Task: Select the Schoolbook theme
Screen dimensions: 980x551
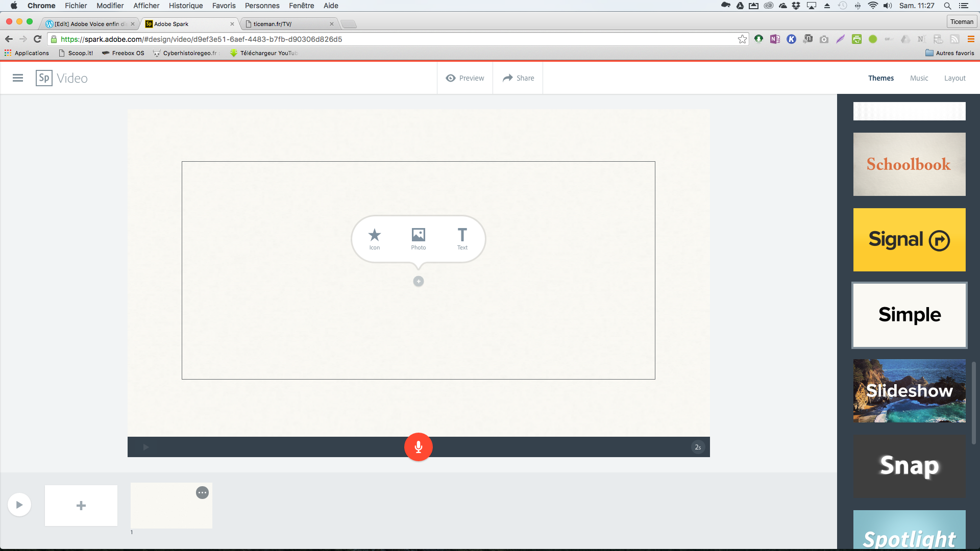Action: [910, 164]
